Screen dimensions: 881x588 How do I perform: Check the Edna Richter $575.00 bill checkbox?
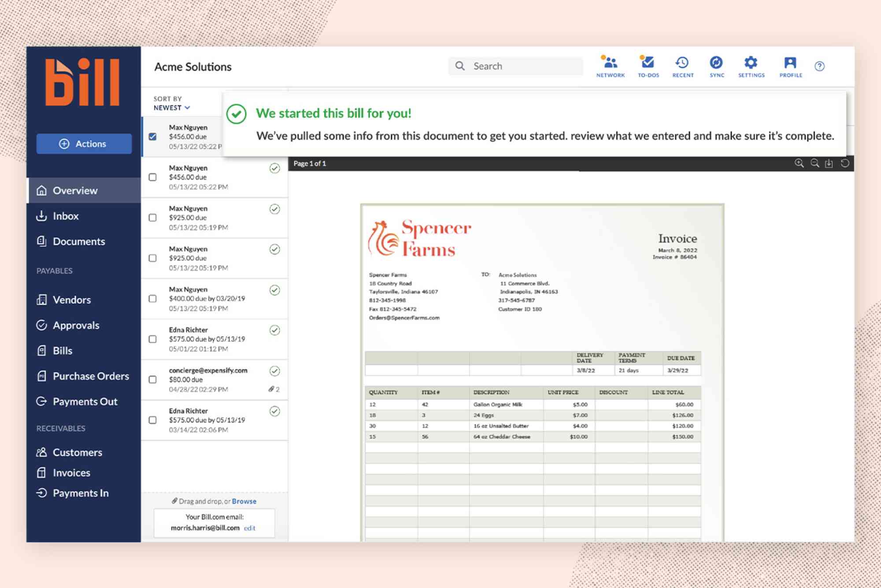153,339
